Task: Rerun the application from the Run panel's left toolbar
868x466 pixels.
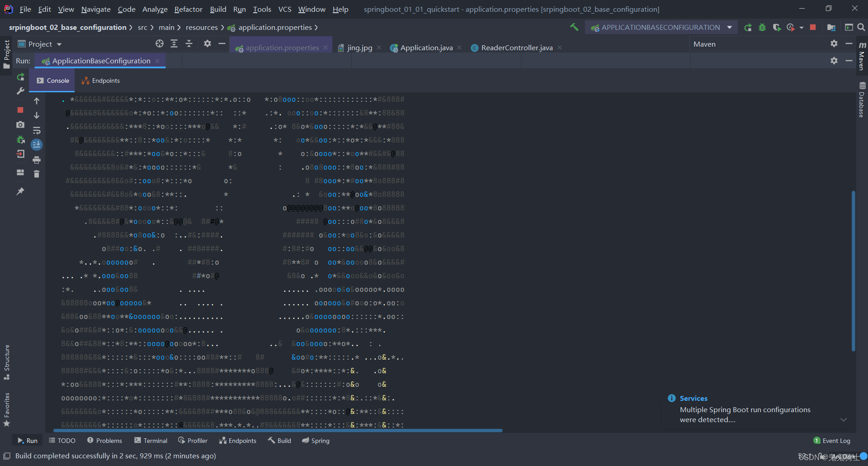Action: tap(20, 77)
